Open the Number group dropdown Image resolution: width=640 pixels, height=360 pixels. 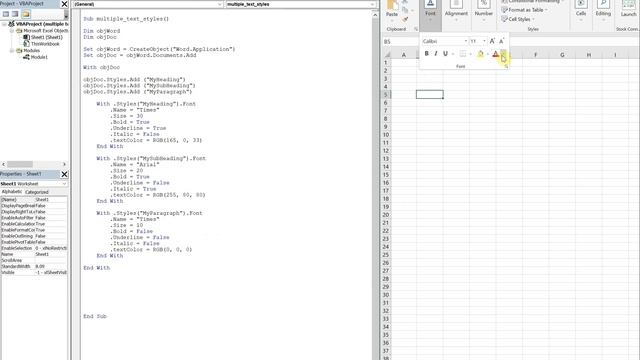(x=484, y=11)
